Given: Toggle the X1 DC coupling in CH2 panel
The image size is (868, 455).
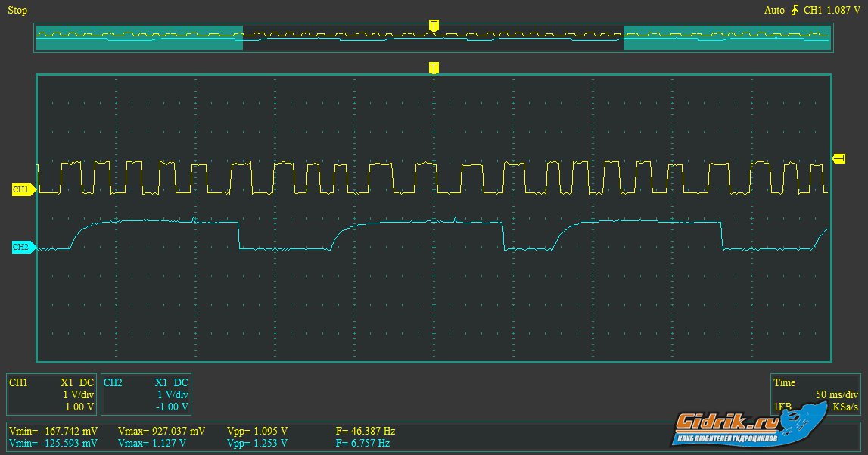Looking at the screenshot, I should [171, 382].
